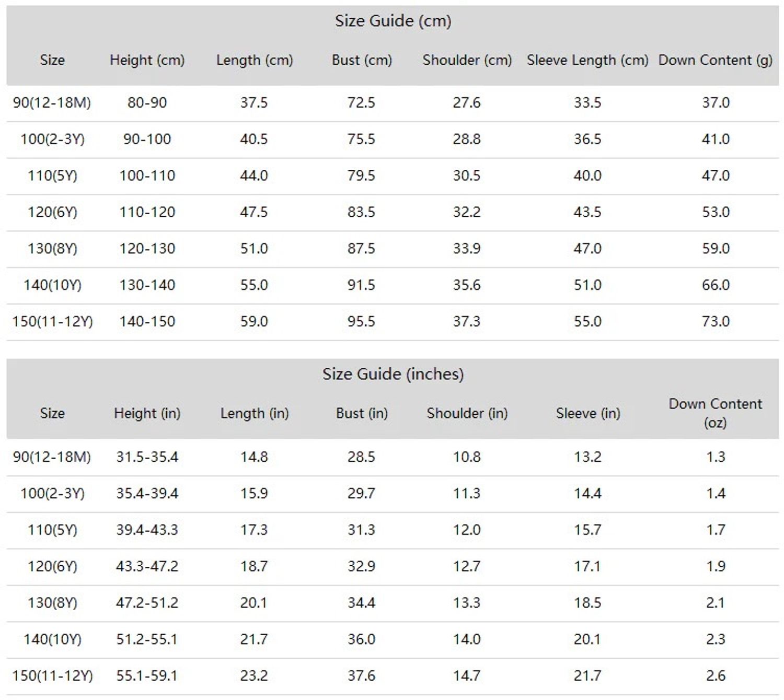Select the 47.2-51.2 height range cell
Screen dimensions: 784x700
pos(147,602)
